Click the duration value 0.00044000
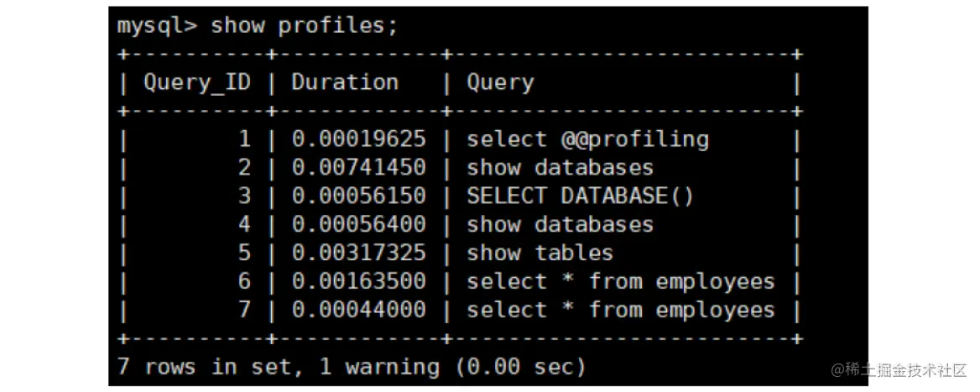980x392 pixels. tap(358, 310)
